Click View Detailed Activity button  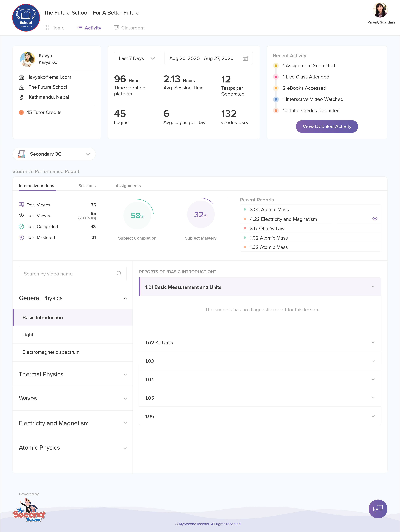pos(327,126)
